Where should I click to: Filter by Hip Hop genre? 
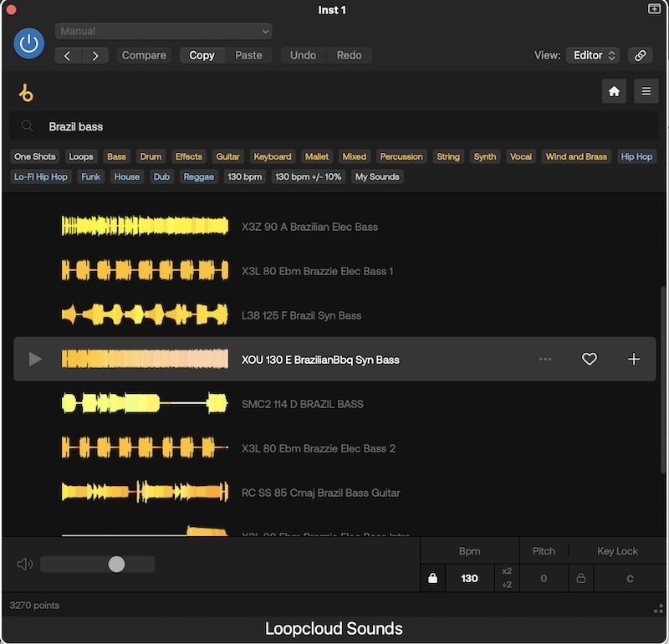pyautogui.click(x=636, y=156)
